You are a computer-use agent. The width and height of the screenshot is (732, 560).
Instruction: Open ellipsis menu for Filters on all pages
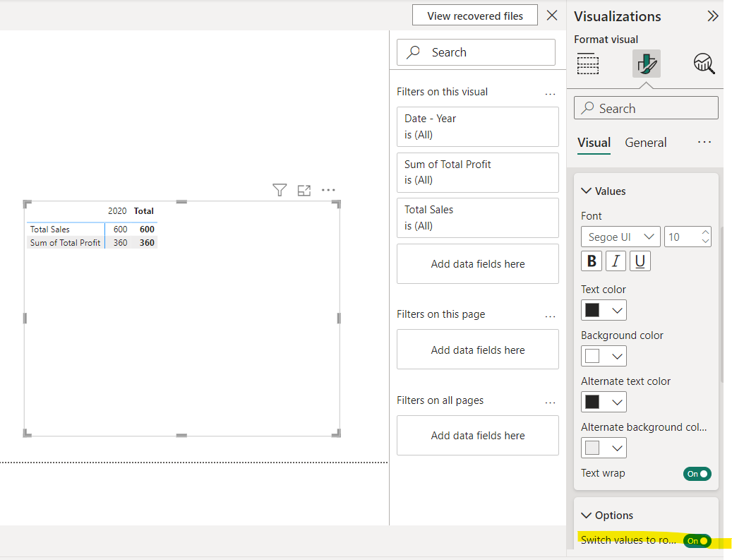(551, 403)
